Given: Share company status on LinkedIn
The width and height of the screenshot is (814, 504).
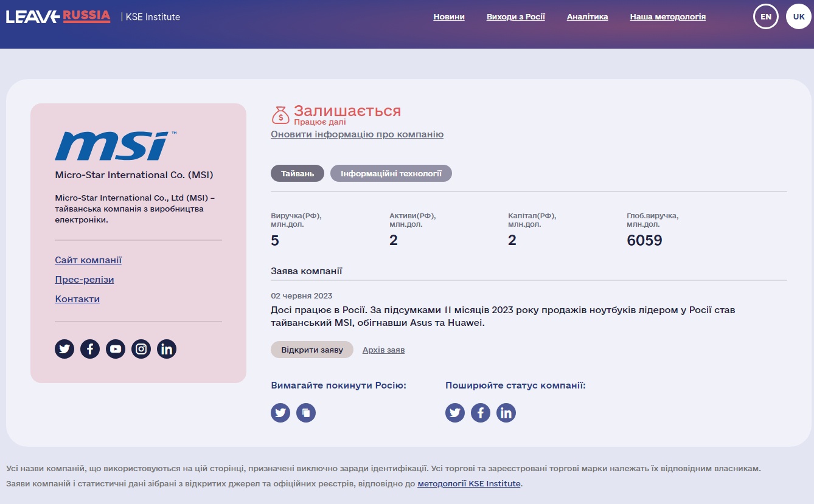Looking at the screenshot, I should pyautogui.click(x=506, y=413).
